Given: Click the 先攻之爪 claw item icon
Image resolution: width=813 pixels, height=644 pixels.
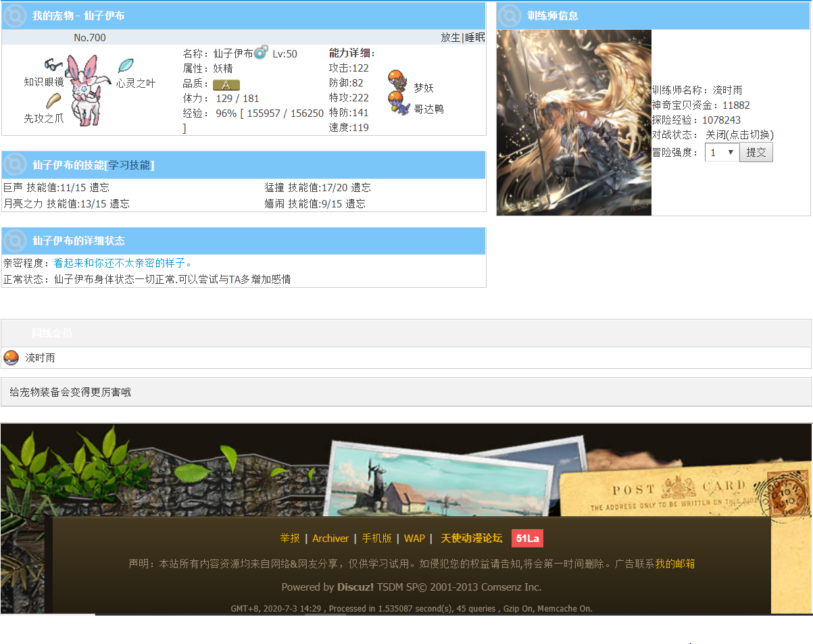Looking at the screenshot, I should (x=54, y=101).
